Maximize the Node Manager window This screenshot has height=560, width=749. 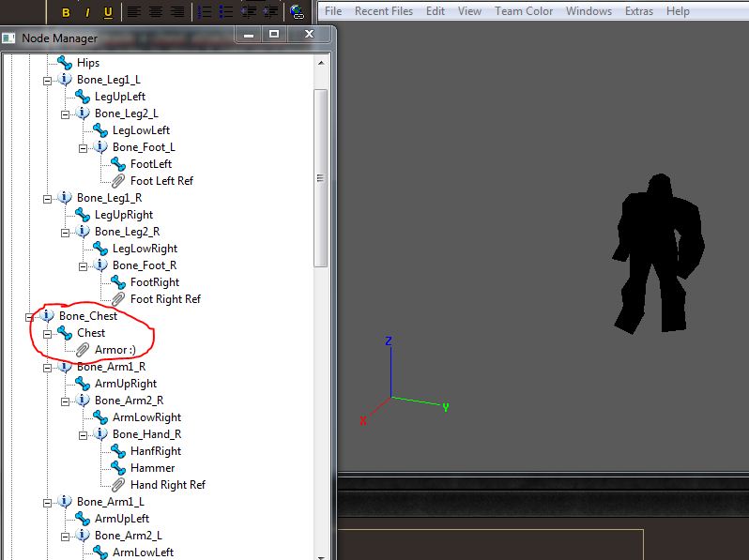point(274,35)
